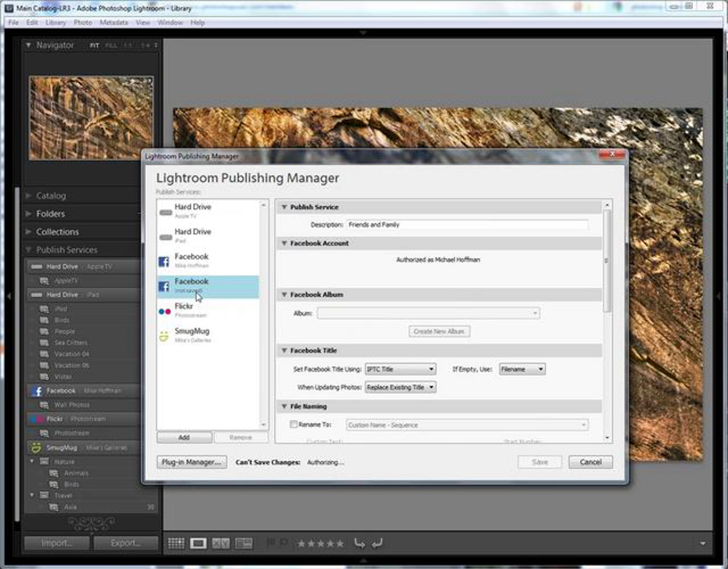This screenshot has width=728, height=569.
Task: Open the Window menu
Action: tap(170, 23)
